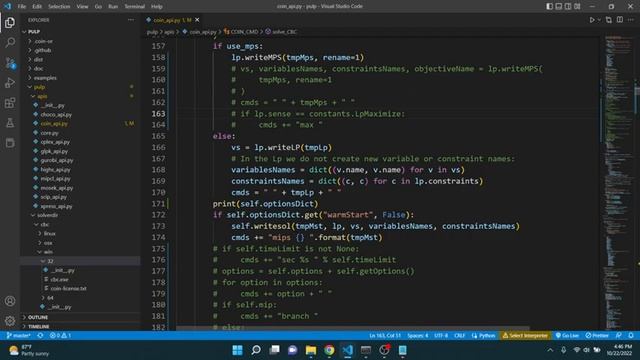Viewport: 640px width, 360px height.
Task: Click the synchronize changes icon in status bar
Action: [x=40, y=336]
